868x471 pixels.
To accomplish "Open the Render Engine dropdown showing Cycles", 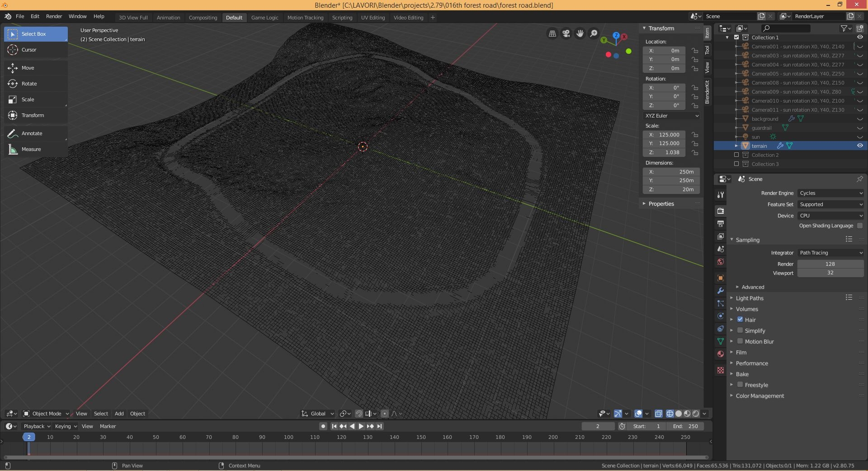I will pos(830,193).
